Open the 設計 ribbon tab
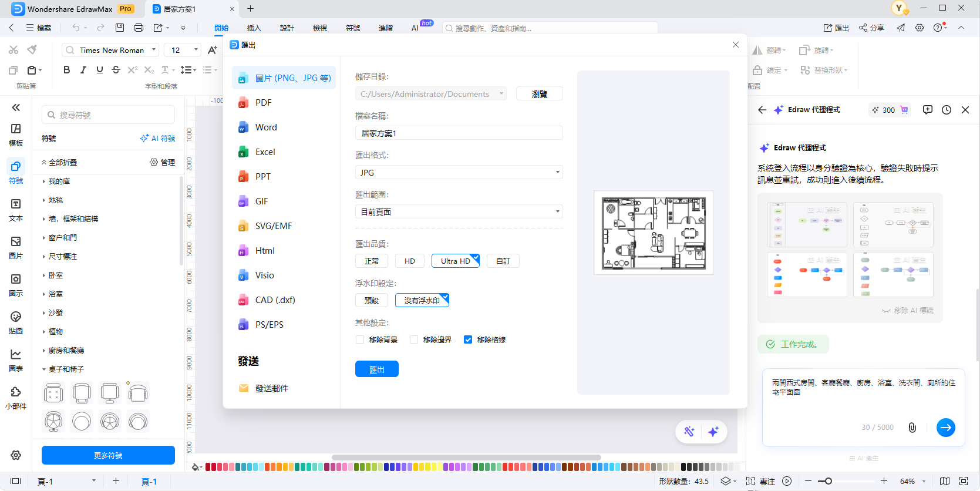 pos(287,28)
